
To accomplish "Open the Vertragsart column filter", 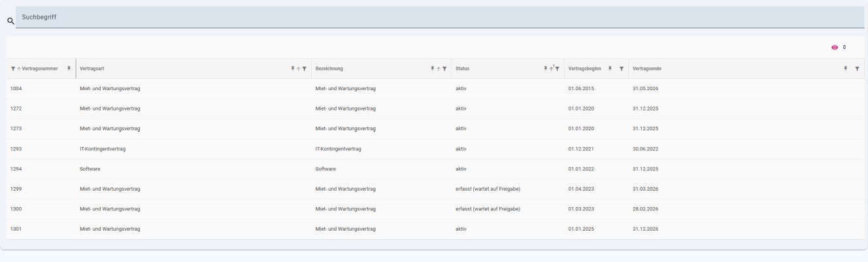I will 305,69.
